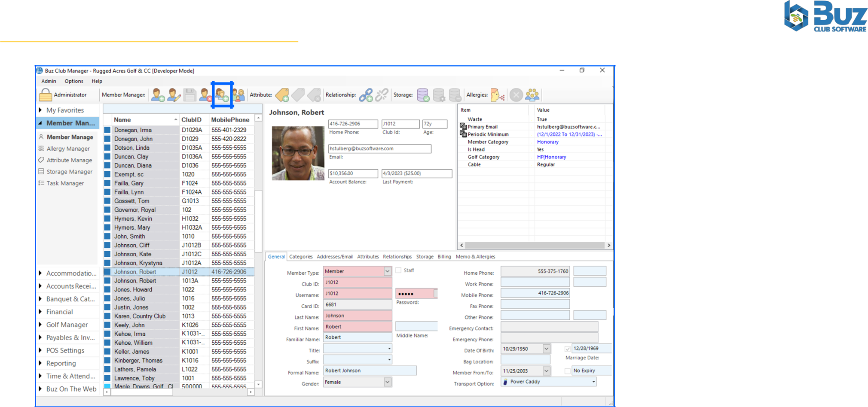Expand the Reporting section
The height and width of the screenshot is (407, 868).
tap(40, 363)
